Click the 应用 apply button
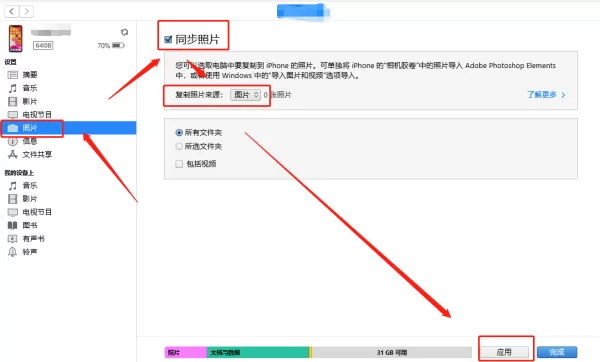The width and height of the screenshot is (600, 362). pyautogui.click(x=504, y=352)
